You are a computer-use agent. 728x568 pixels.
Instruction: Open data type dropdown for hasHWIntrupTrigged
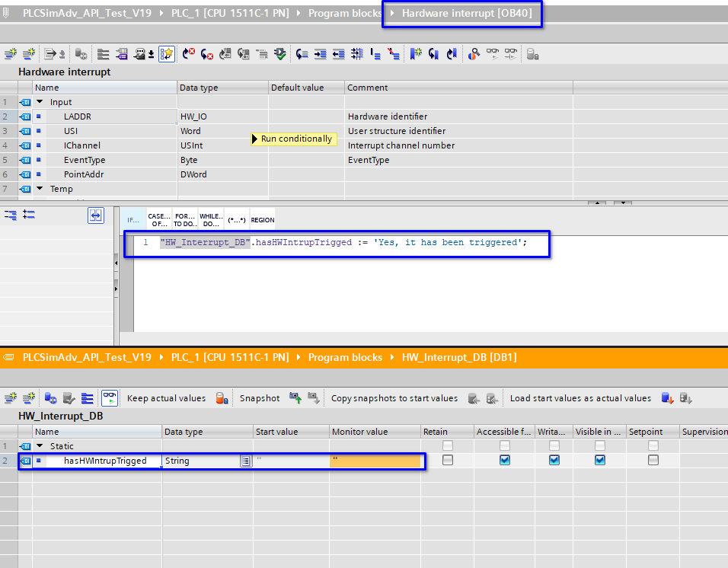(x=245, y=461)
